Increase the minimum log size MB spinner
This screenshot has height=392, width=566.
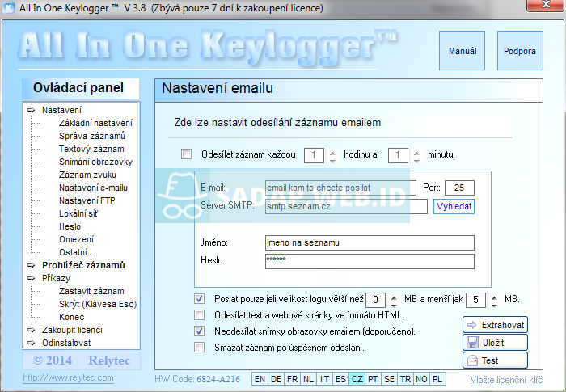coord(394,297)
